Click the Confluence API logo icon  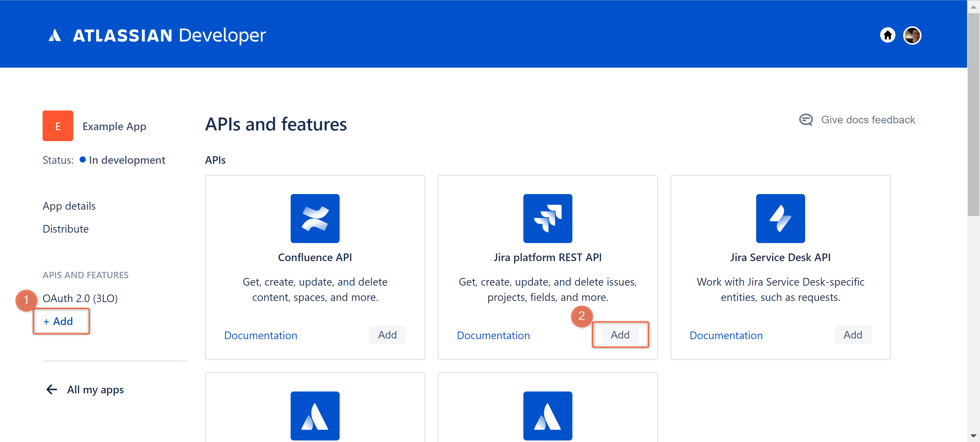tap(315, 218)
